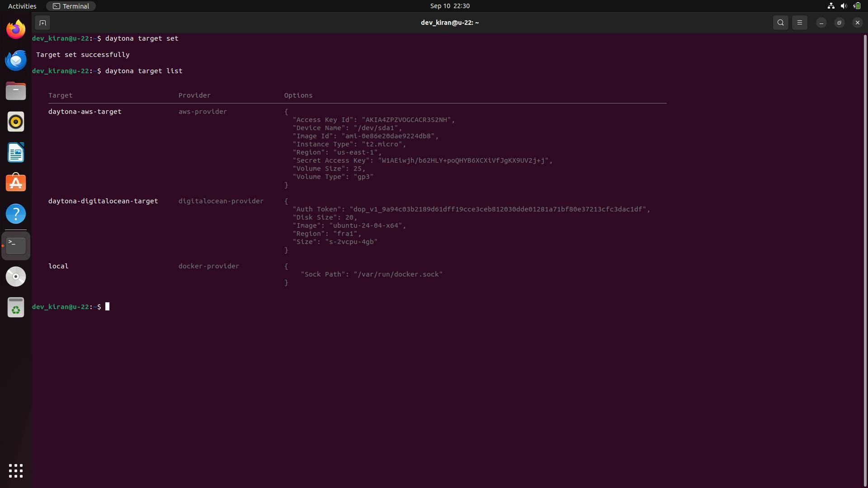Open the Activities overview
Screen dimensions: 868x488
tap(22, 6)
